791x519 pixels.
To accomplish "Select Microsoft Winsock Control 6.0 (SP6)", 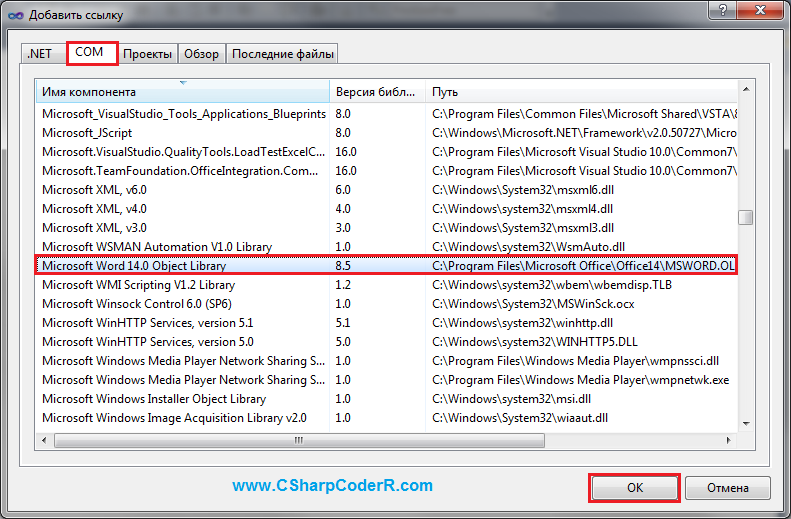I will [x=386, y=304].
